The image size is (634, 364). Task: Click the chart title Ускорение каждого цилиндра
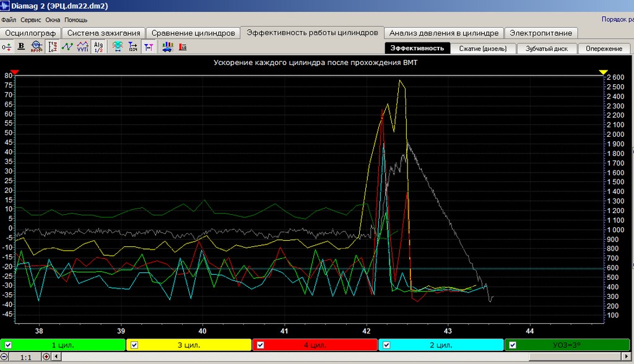tap(315, 63)
